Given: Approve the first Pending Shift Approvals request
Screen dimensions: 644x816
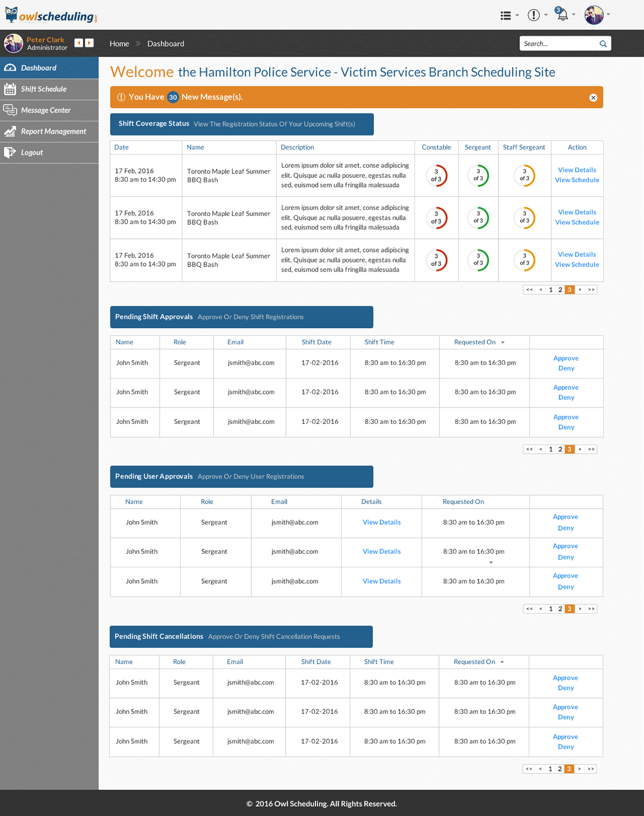Looking at the screenshot, I should click(566, 358).
